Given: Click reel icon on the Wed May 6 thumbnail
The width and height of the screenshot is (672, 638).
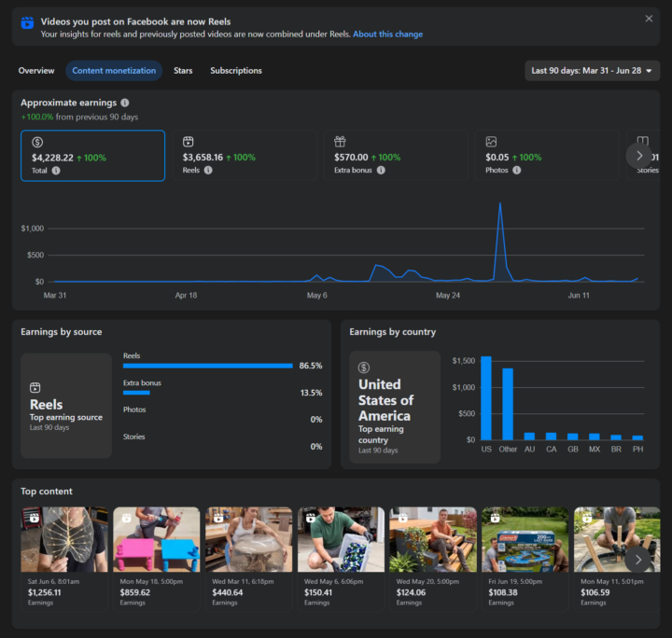Looking at the screenshot, I should click(x=311, y=518).
